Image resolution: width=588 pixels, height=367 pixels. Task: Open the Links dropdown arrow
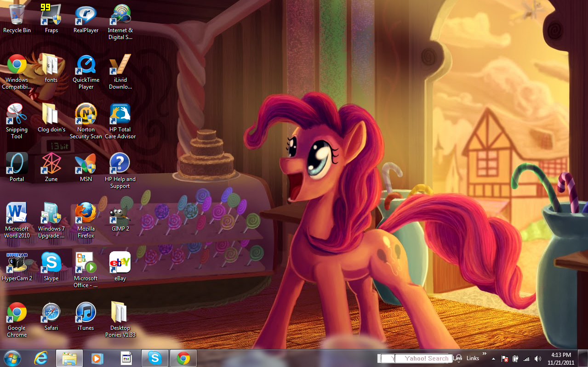pos(459,362)
